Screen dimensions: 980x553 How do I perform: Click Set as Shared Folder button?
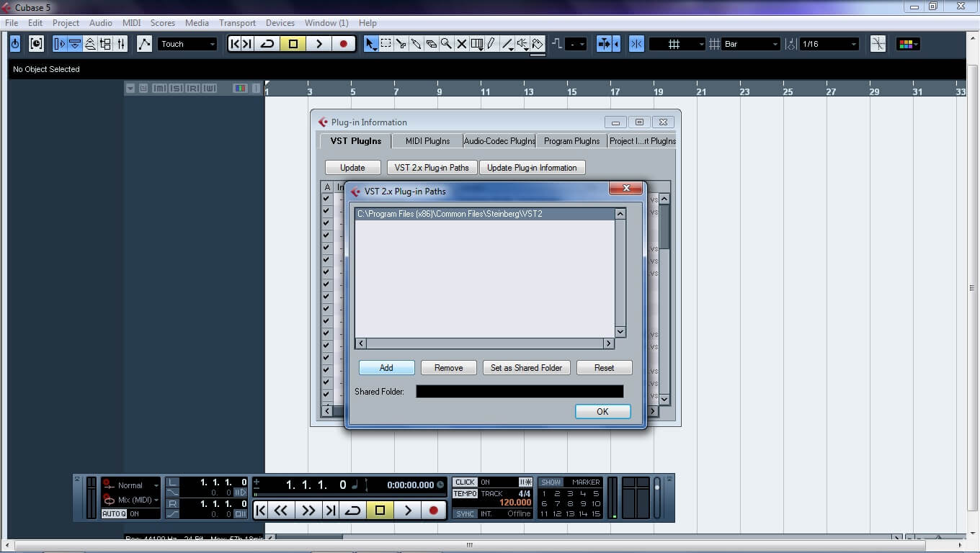[x=526, y=368]
